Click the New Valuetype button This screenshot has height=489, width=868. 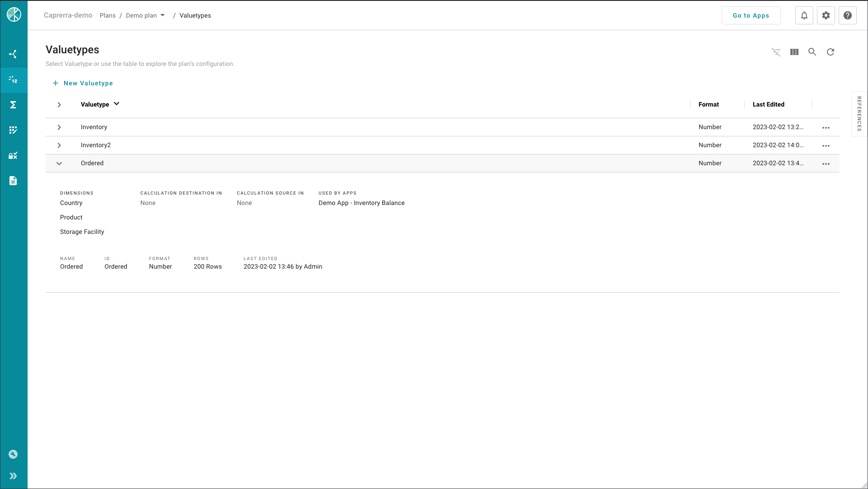83,83
